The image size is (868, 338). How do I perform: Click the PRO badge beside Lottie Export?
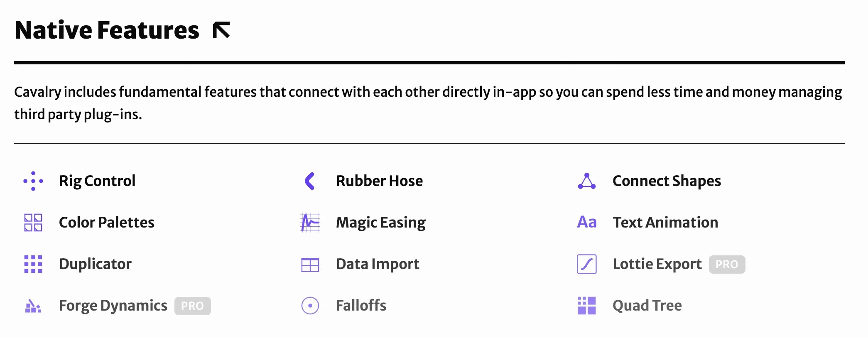[x=727, y=265]
